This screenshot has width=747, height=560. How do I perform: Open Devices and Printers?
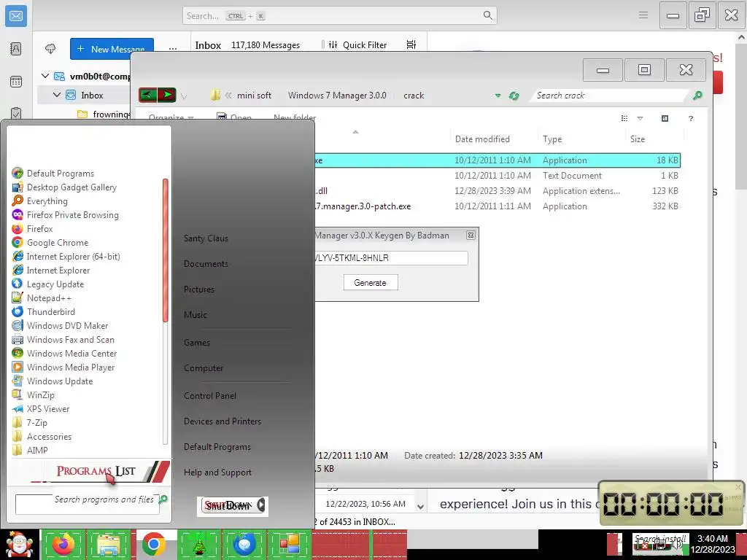pos(222,421)
